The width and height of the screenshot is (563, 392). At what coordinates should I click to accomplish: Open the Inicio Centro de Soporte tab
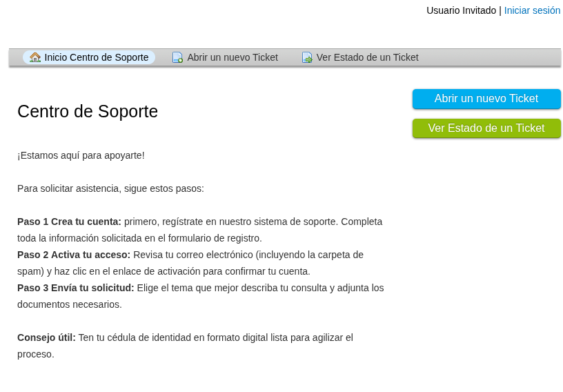coord(97,57)
